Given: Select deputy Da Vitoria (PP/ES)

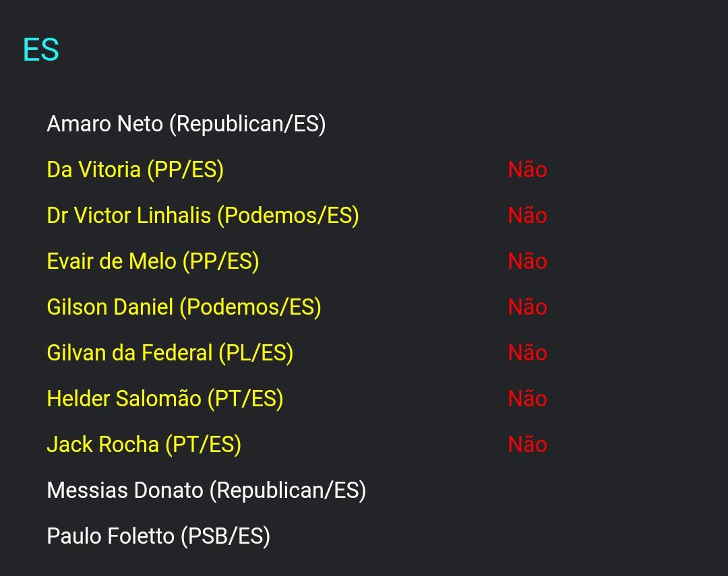Looking at the screenshot, I should 135,170.
